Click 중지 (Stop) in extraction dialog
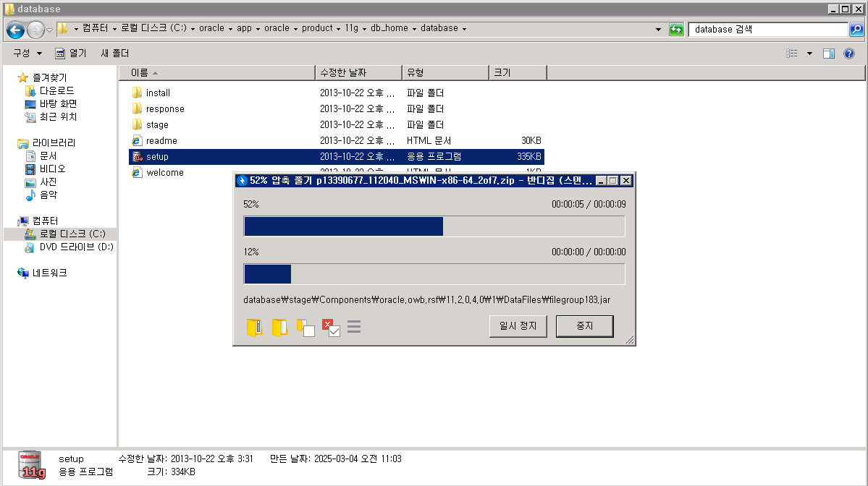The width and height of the screenshot is (868, 486). (x=584, y=326)
